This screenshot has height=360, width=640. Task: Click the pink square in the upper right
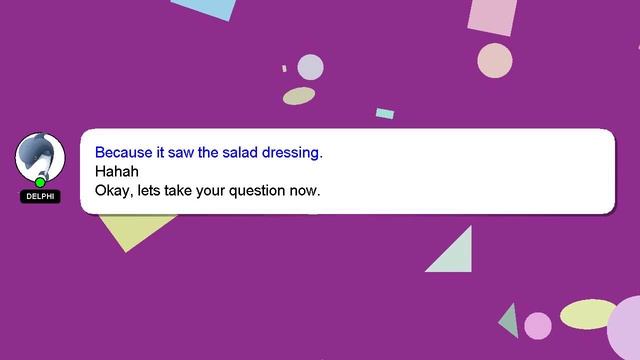point(492,16)
